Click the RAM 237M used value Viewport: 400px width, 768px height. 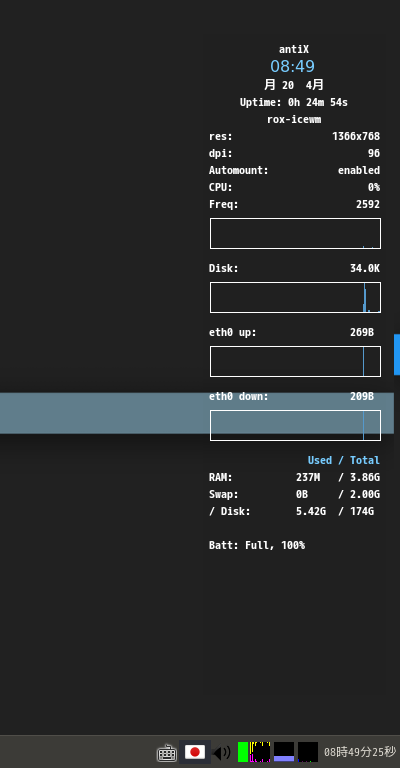tap(308, 478)
